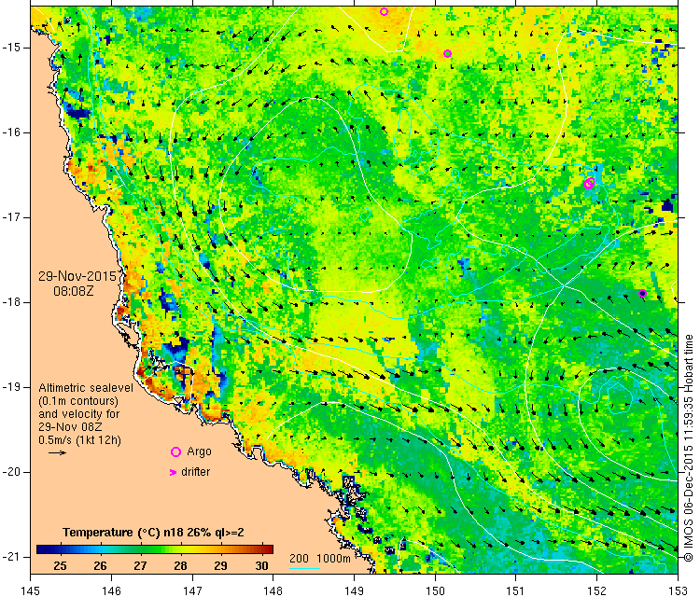Screen dimensions: 700x597
Task: Click the 145 longitude axis label
Action: [x=31, y=591]
